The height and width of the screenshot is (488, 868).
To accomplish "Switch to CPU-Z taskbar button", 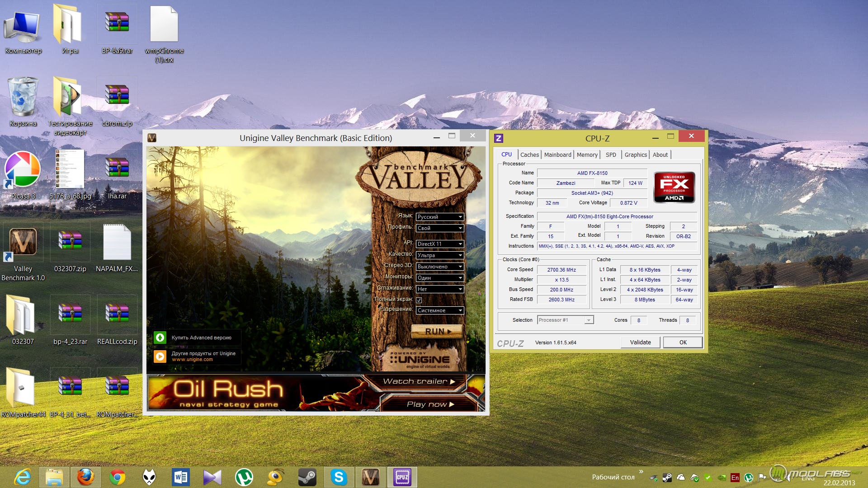I will tap(402, 477).
